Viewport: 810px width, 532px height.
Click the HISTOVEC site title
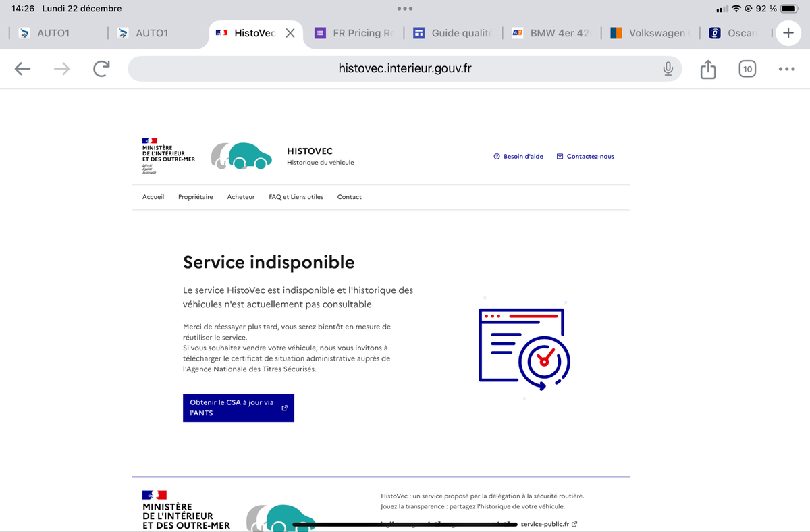click(310, 151)
